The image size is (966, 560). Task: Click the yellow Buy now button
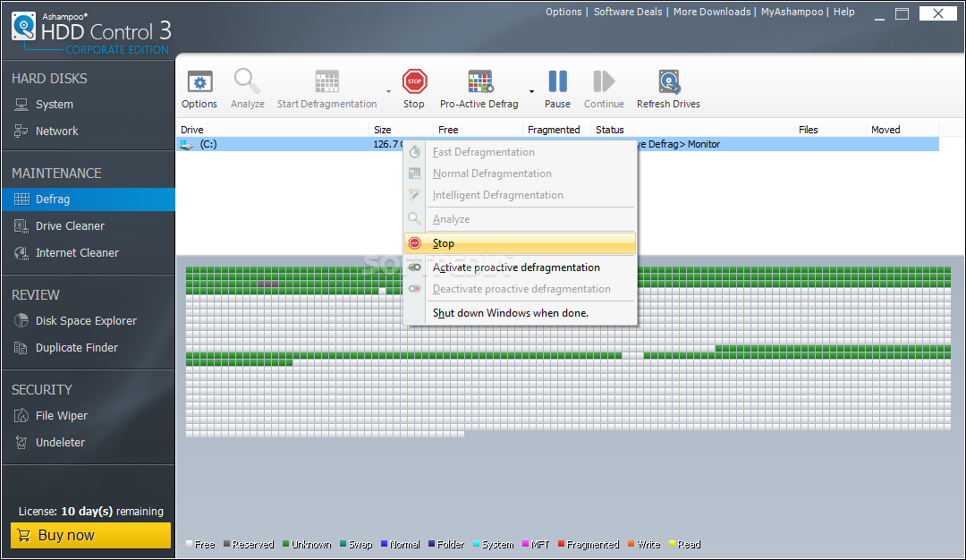coord(90,535)
